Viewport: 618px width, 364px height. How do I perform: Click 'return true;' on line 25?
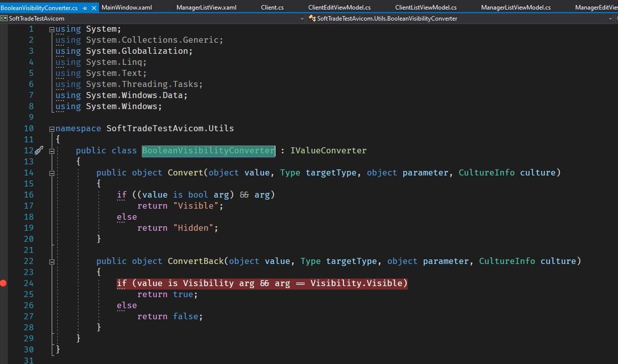(x=167, y=295)
